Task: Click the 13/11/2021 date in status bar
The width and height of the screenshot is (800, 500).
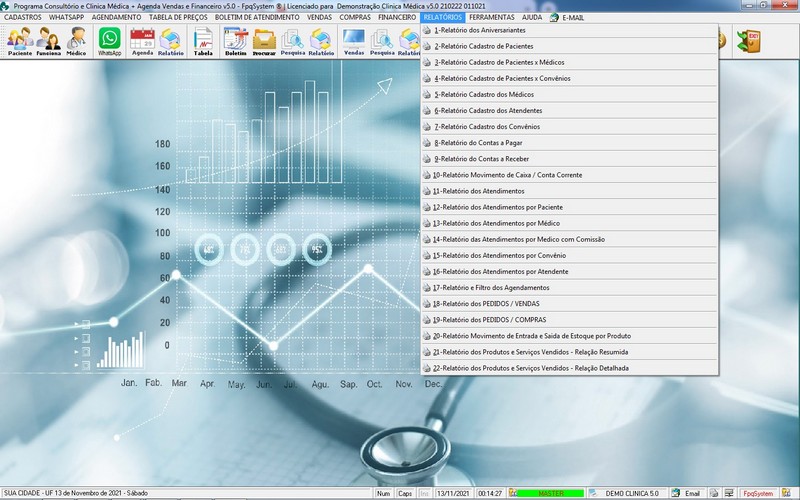Action: 453,493
